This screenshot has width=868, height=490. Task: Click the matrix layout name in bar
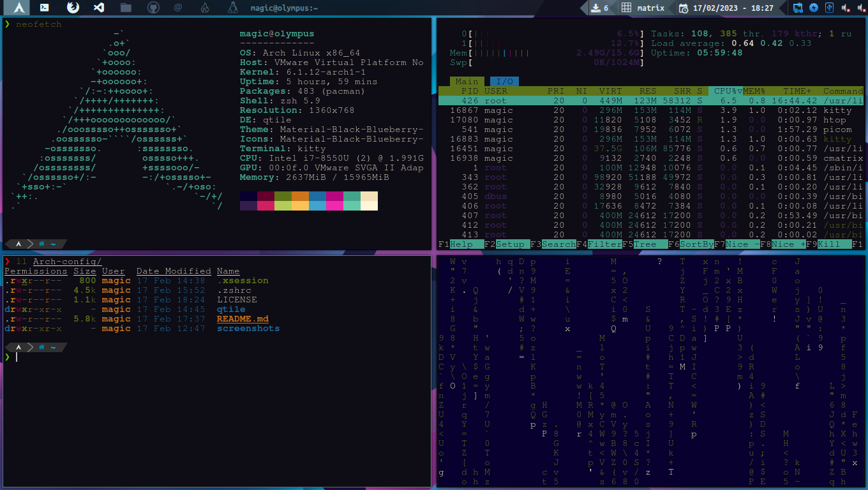[651, 8]
